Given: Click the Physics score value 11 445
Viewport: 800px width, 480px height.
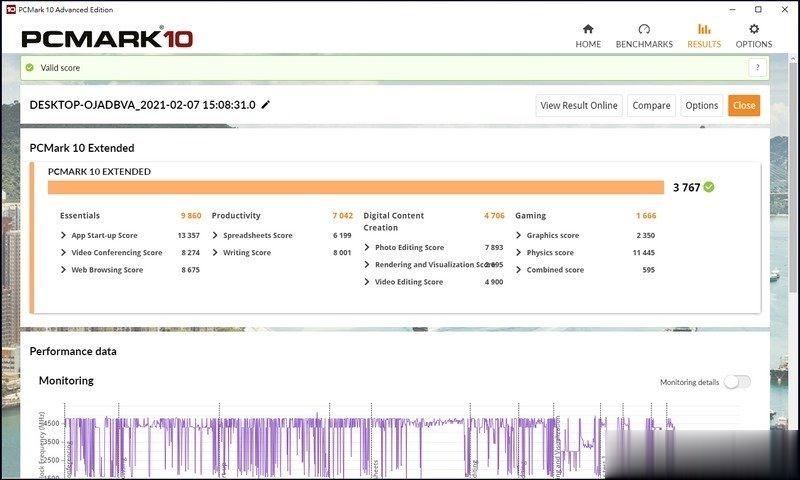Looking at the screenshot, I should tap(643, 252).
